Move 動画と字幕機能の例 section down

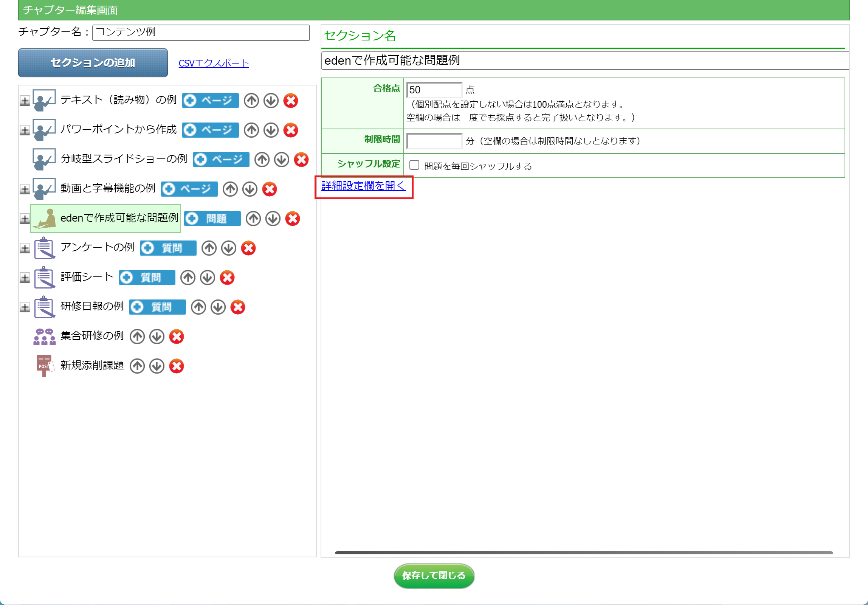tap(250, 189)
